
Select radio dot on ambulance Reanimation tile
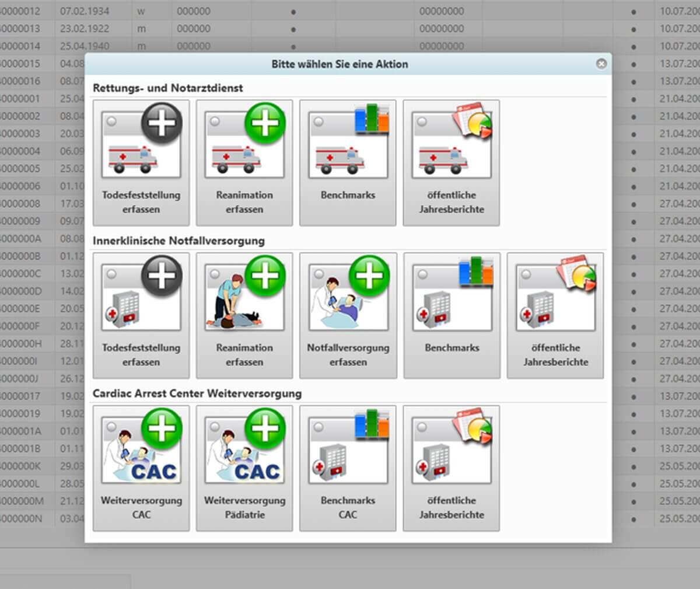coord(215,121)
